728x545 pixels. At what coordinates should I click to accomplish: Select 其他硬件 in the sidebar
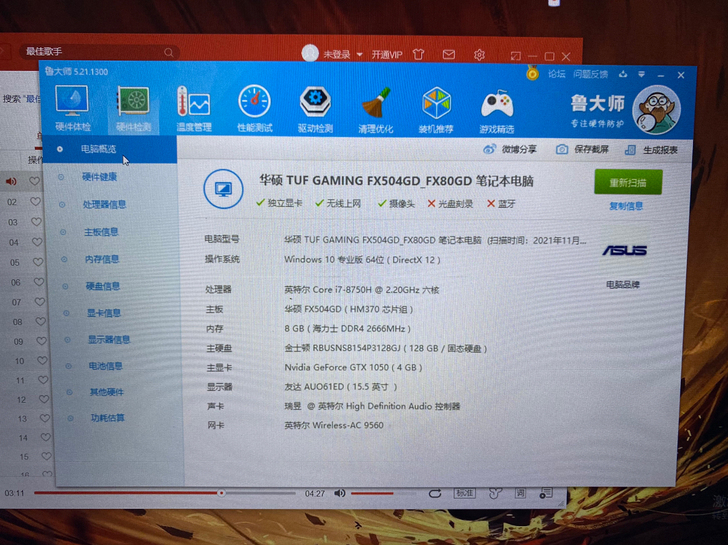pos(107,392)
